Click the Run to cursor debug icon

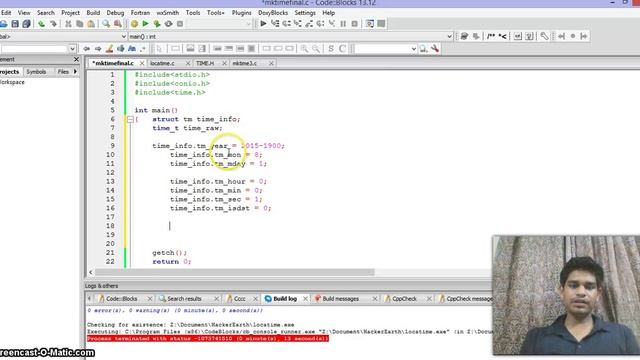click(x=275, y=24)
